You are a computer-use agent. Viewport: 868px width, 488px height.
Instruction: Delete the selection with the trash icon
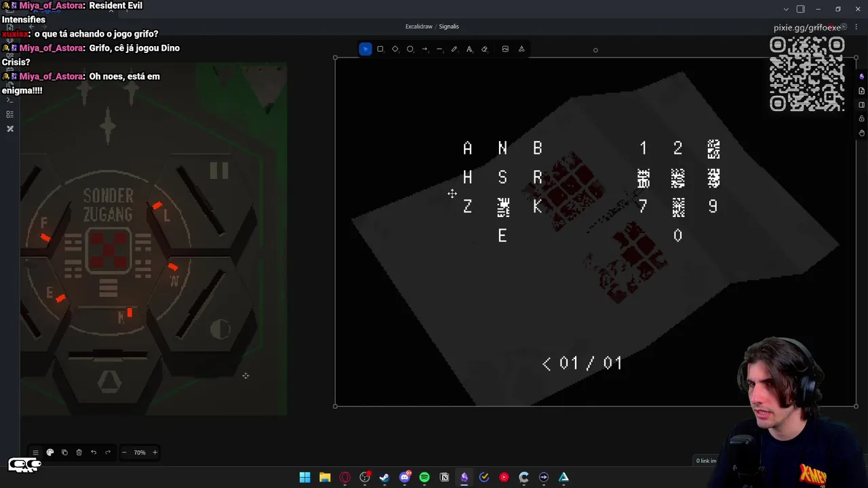point(79,452)
